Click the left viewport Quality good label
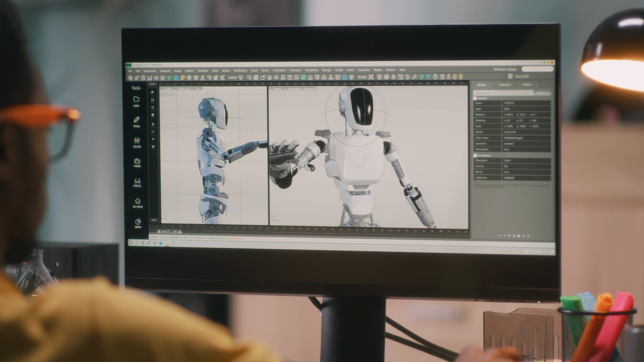Image resolution: width=644 pixels, height=362 pixels. click(184, 89)
